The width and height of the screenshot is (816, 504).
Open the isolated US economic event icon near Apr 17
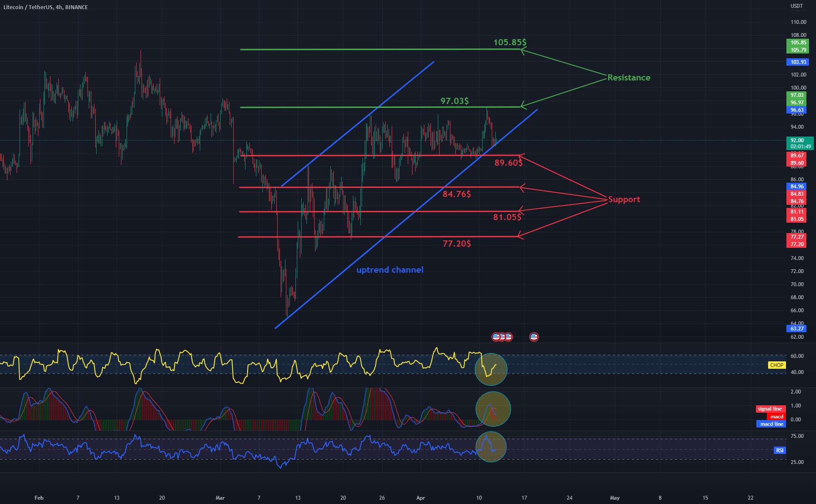point(534,337)
